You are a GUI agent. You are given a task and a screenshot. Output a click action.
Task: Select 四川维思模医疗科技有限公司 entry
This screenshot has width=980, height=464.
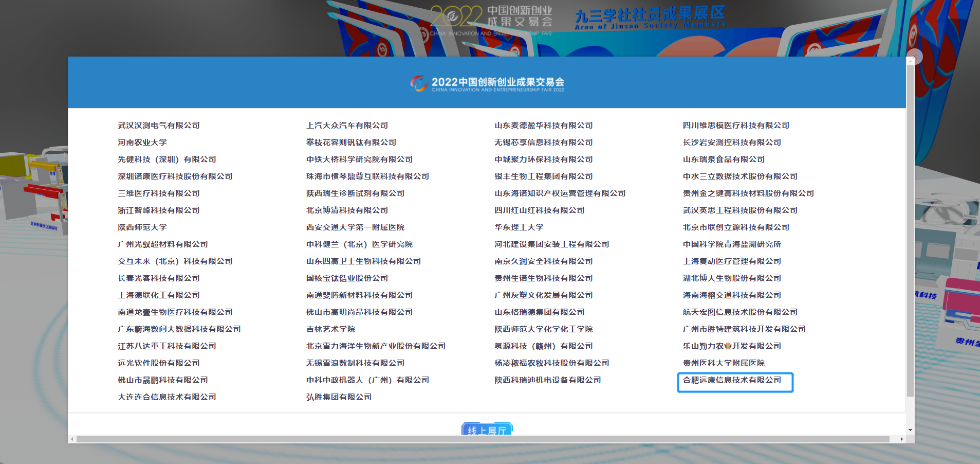pyautogui.click(x=735, y=126)
